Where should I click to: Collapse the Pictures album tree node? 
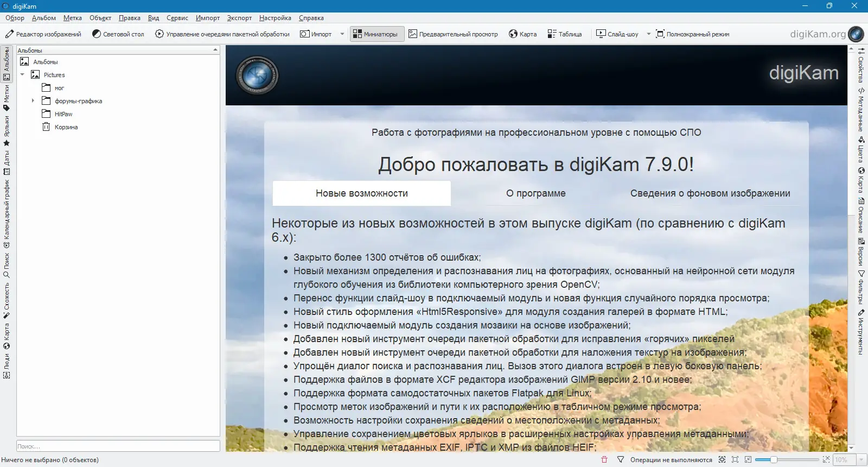pos(22,75)
